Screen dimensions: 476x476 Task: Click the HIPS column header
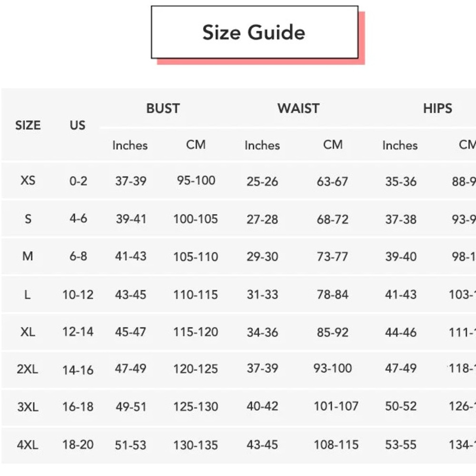tap(437, 109)
